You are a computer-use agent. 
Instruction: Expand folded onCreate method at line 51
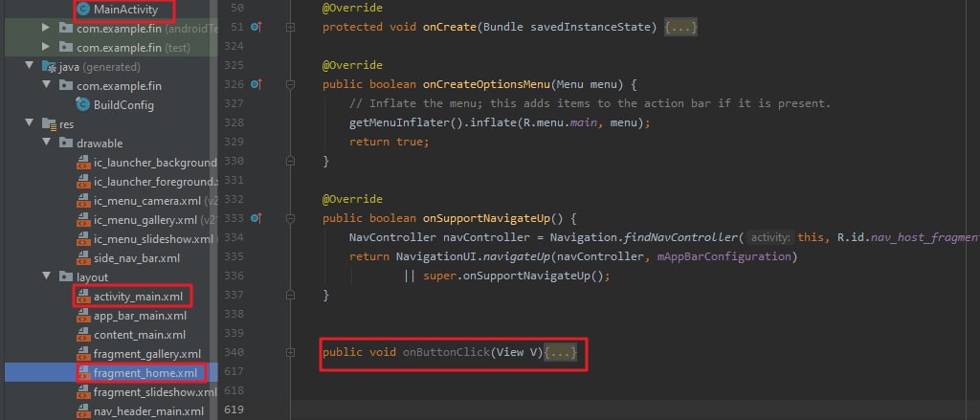click(x=290, y=28)
